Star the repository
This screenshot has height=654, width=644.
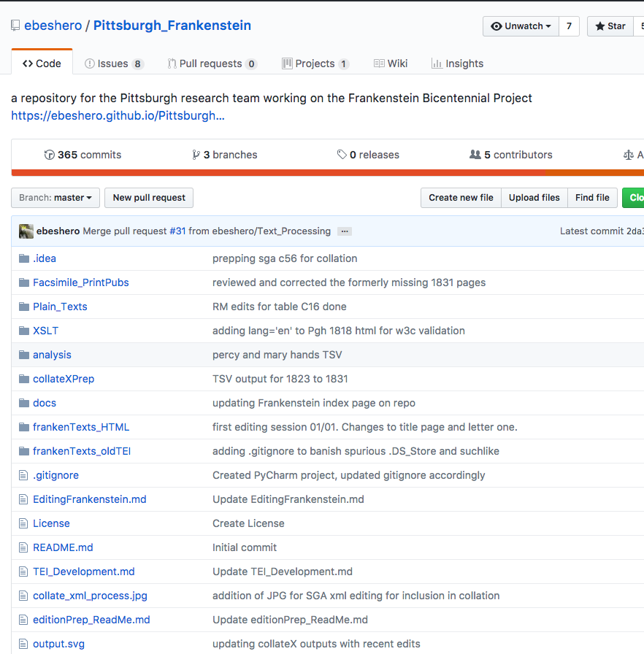tap(610, 26)
